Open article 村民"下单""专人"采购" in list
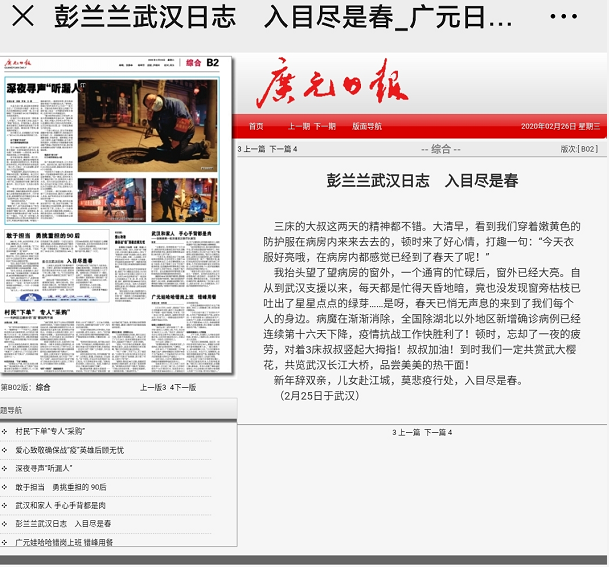Image resolution: width=609 pixels, height=567 pixels. tap(50, 431)
